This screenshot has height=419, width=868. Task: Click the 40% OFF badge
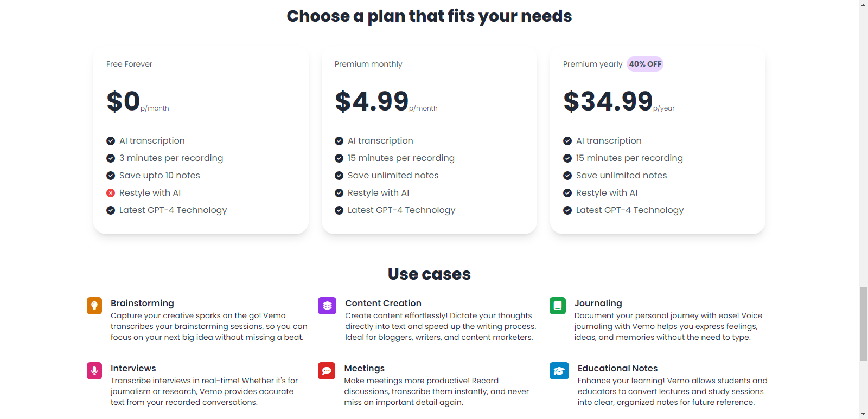[645, 64]
